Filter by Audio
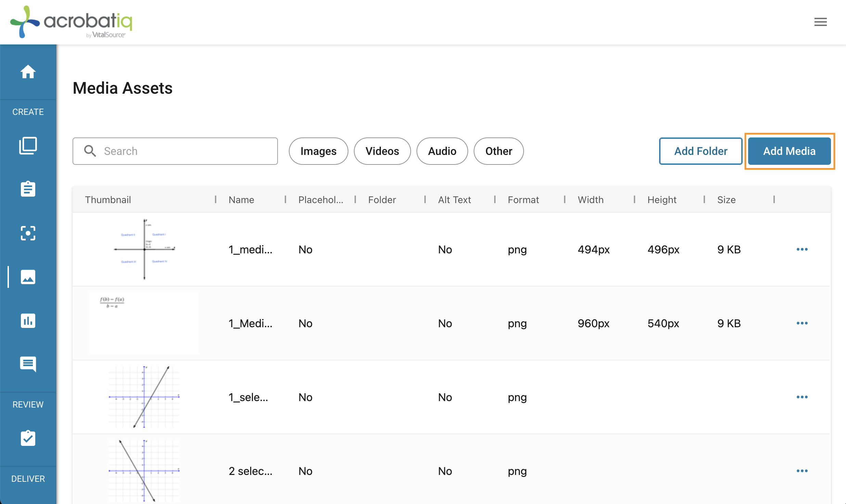The image size is (846, 504). tap(442, 151)
